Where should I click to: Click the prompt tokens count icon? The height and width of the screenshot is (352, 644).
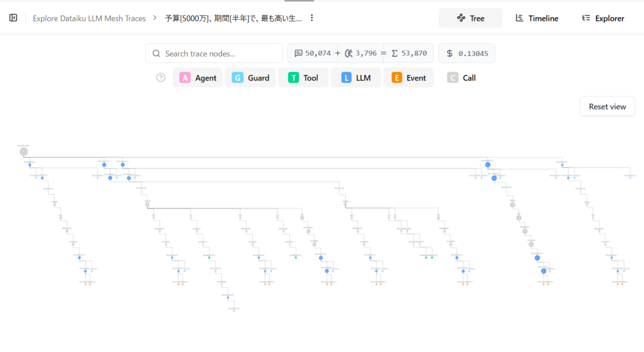(299, 53)
